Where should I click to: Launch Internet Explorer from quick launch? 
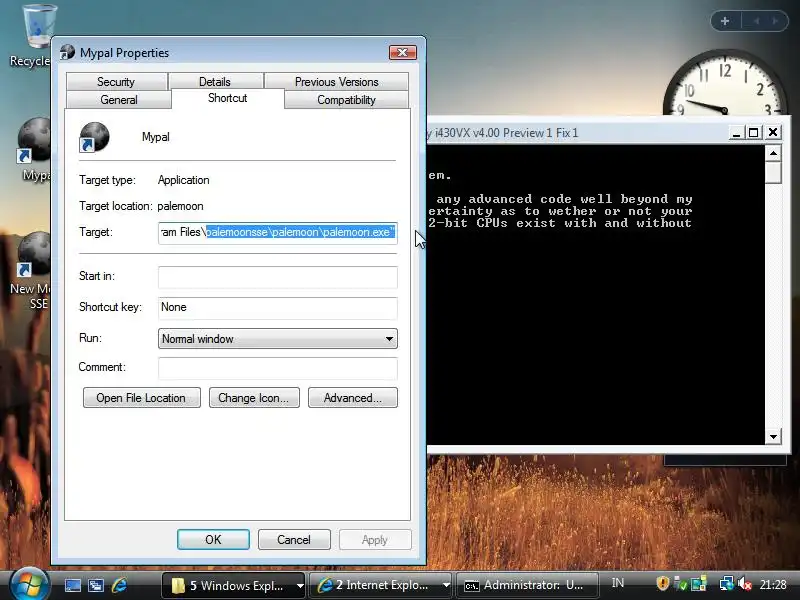tap(119, 585)
